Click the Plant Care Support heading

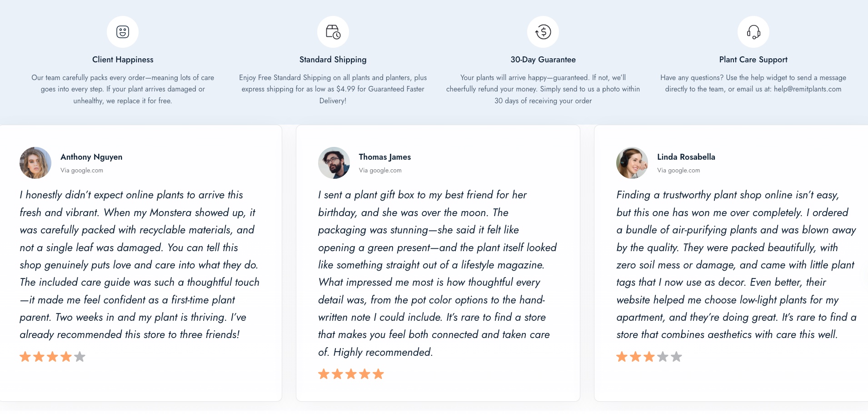tap(753, 60)
